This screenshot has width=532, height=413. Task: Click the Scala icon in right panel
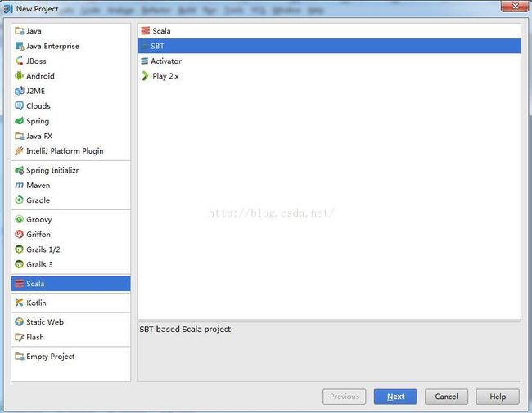coord(145,31)
